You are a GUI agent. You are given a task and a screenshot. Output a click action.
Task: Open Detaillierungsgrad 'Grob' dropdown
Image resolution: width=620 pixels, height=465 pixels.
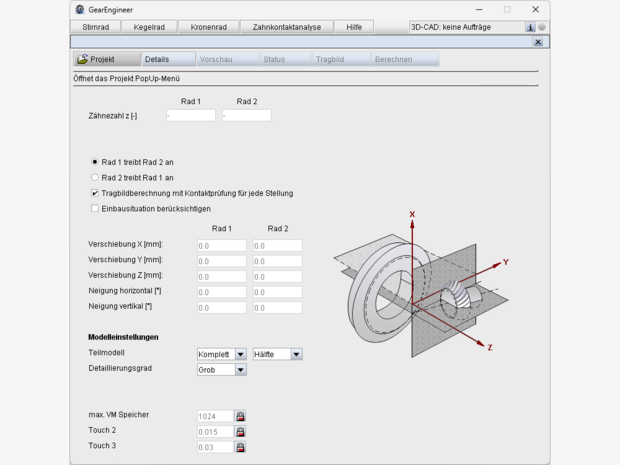[221, 370]
